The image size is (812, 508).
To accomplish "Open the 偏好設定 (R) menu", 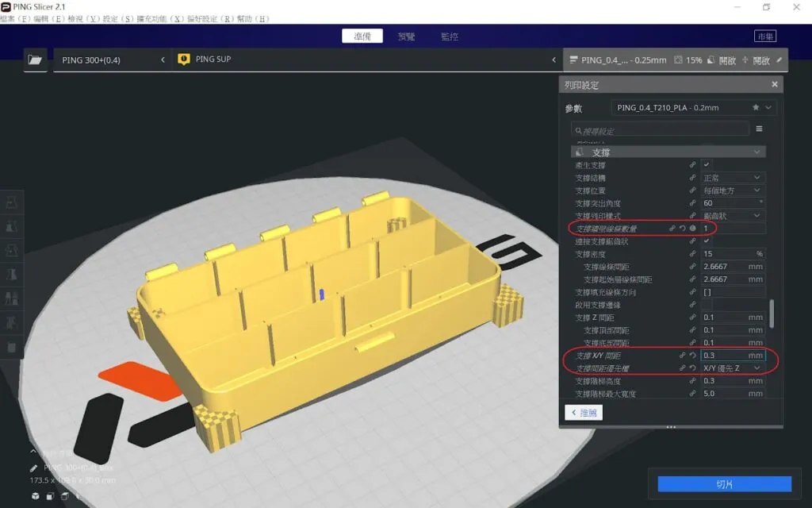I will point(211,19).
